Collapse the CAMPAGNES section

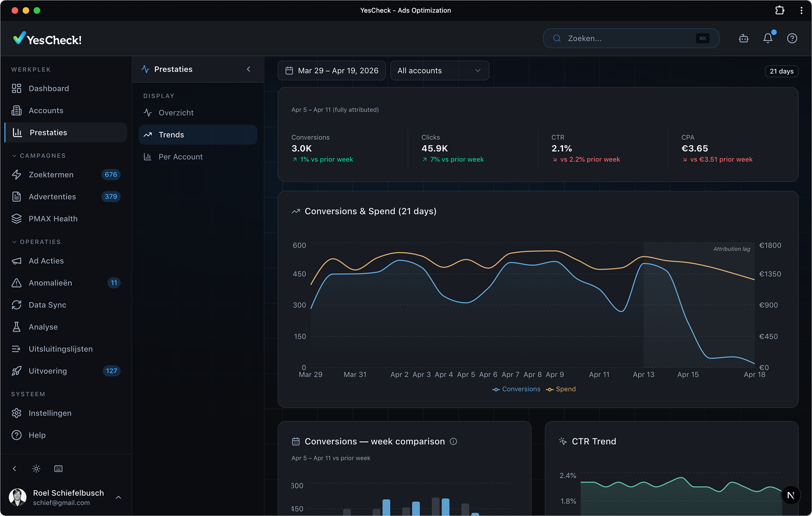[x=38, y=156]
